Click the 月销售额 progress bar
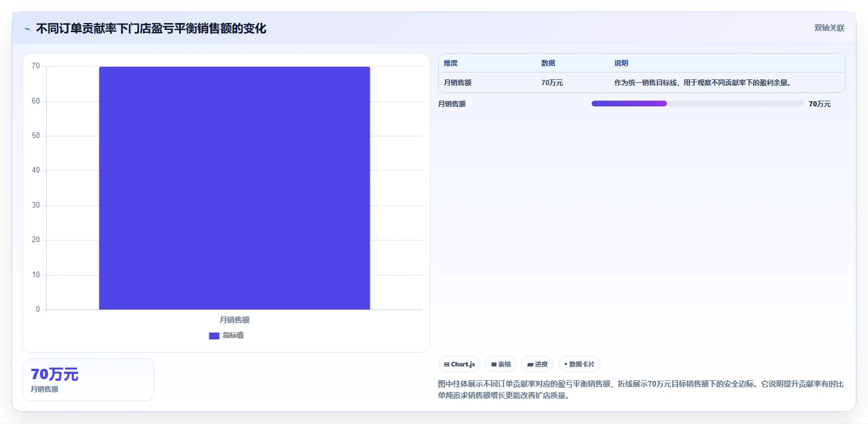 click(x=698, y=104)
